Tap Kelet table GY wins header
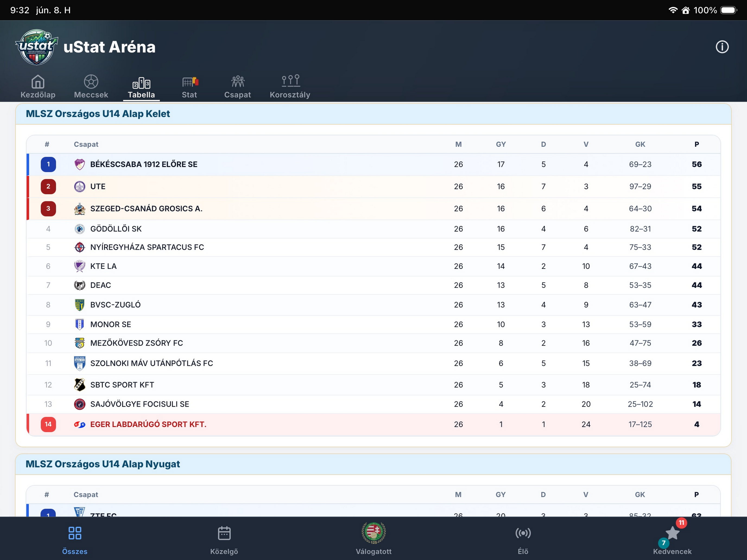The width and height of the screenshot is (747, 560). coord(501,144)
